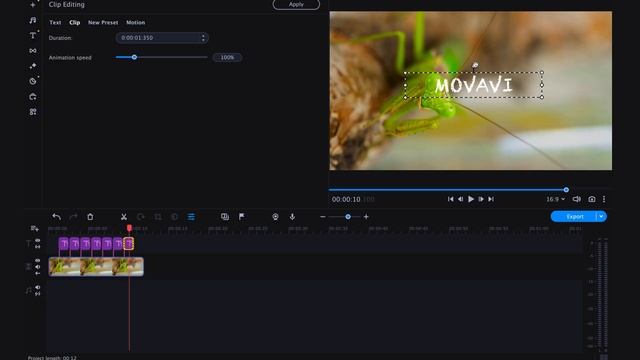
Task: Open the Animation curved-arrow sidebar icon
Action: point(33,97)
